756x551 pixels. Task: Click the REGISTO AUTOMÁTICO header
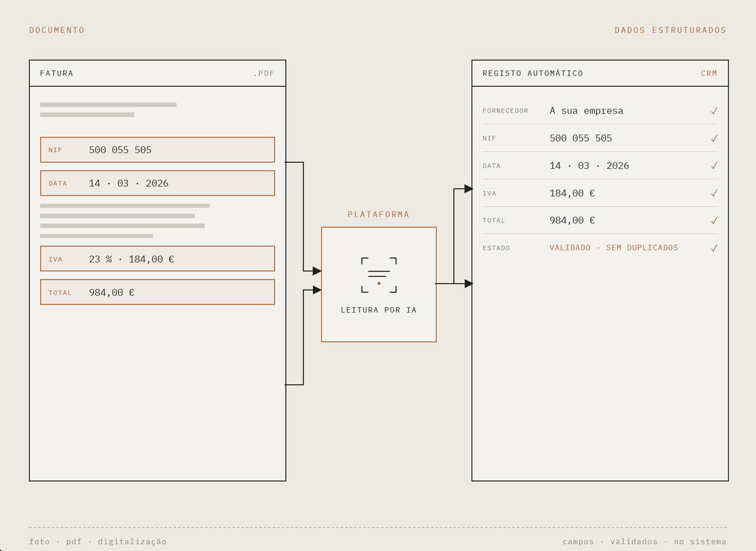(x=533, y=74)
